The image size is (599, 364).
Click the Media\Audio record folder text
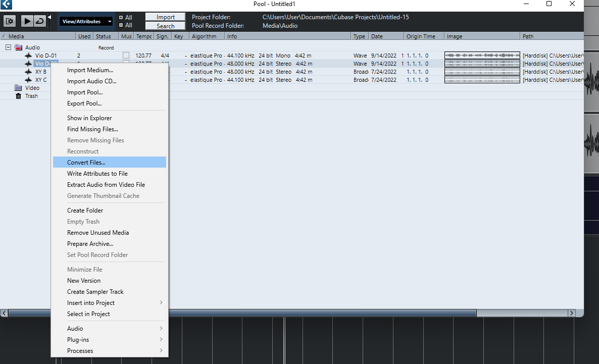click(280, 26)
